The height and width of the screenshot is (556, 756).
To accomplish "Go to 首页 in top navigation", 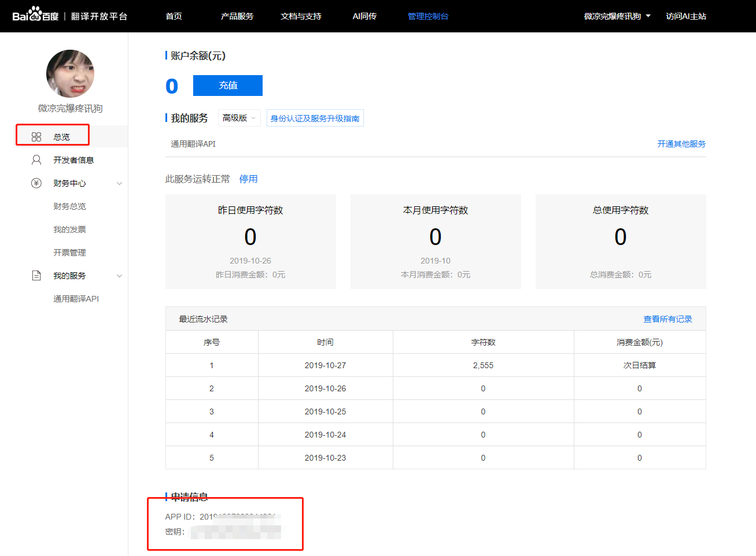I will click(174, 16).
